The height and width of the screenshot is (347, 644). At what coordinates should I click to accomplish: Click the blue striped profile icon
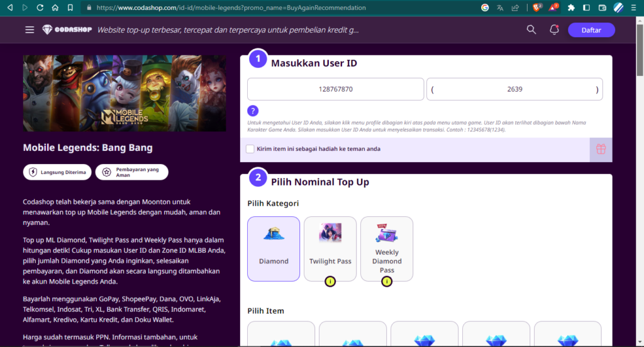618,8
